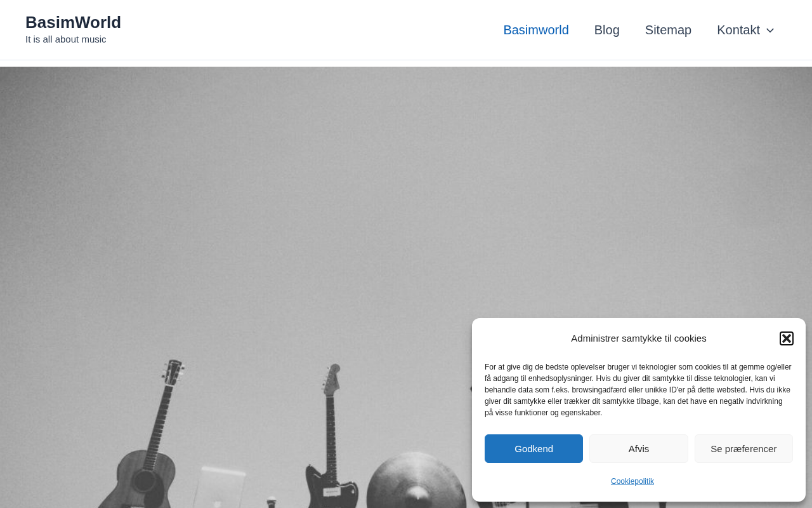Select the Basimworld navigation link
This screenshot has width=812, height=508.
536,30
